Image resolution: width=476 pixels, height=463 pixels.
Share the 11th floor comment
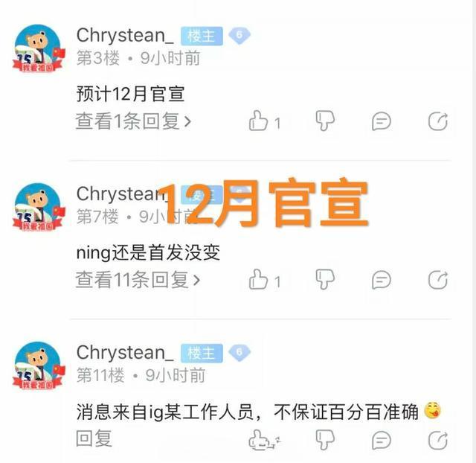point(438,440)
